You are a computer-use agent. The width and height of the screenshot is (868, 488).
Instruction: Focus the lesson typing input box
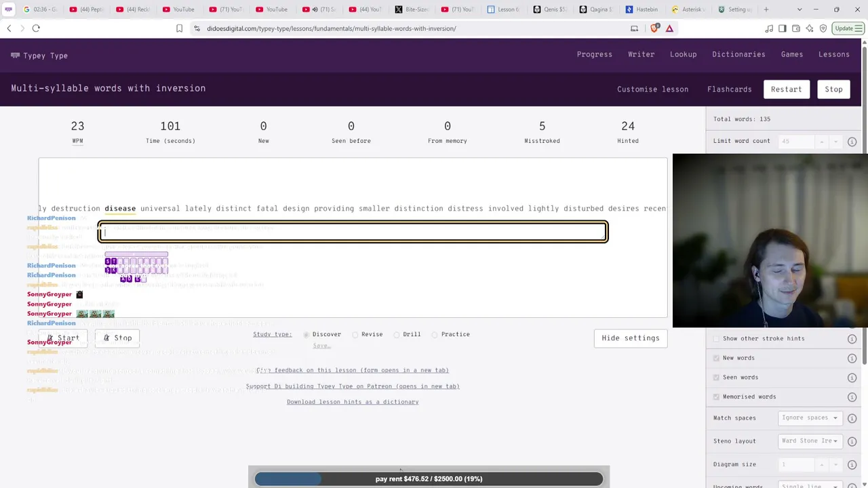pyautogui.click(x=353, y=232)
